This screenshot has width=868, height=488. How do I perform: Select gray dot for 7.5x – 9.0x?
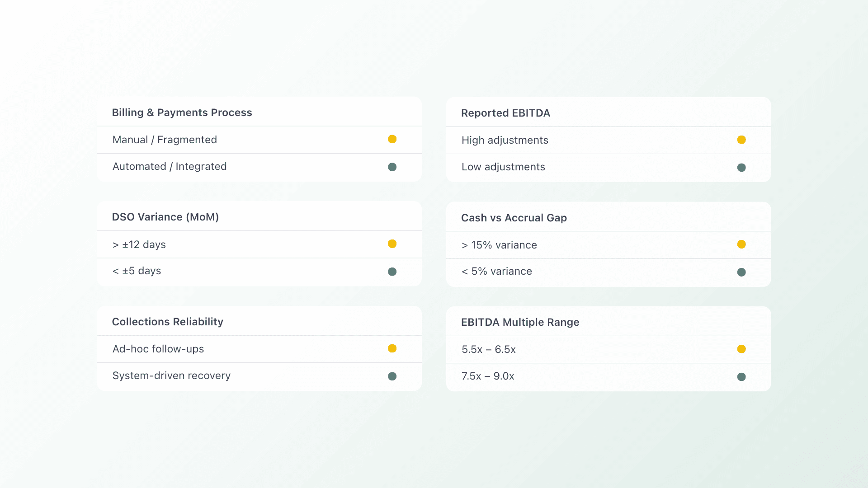(x=741, y=377)
